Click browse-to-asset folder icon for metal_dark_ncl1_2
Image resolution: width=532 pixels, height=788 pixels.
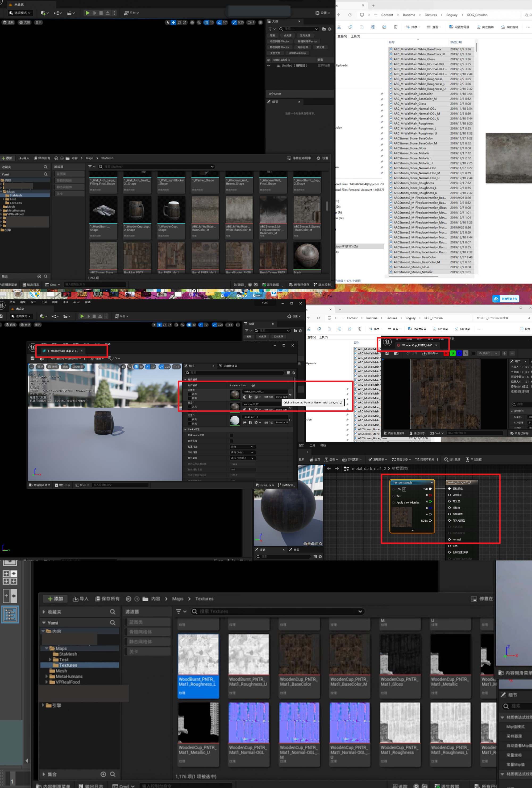[250, 397]
